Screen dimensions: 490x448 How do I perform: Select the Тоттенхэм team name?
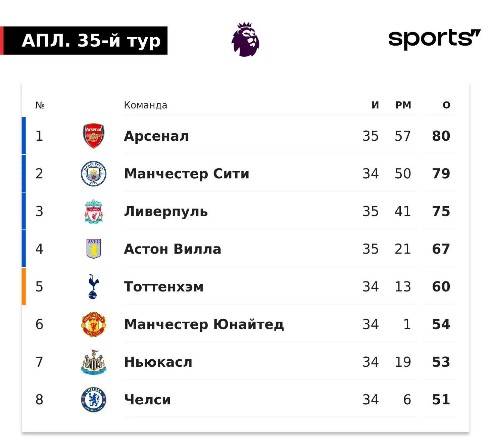coord(164,287)
